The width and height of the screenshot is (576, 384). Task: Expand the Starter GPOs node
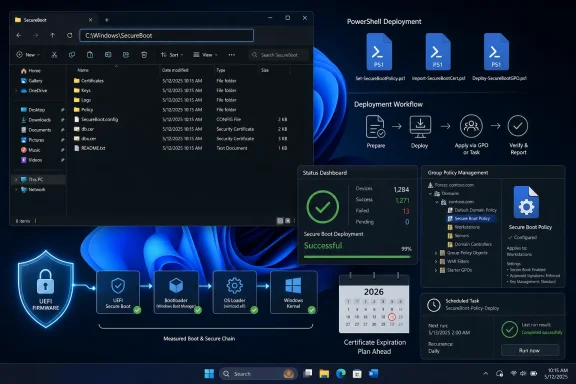[x=436, y=270]
